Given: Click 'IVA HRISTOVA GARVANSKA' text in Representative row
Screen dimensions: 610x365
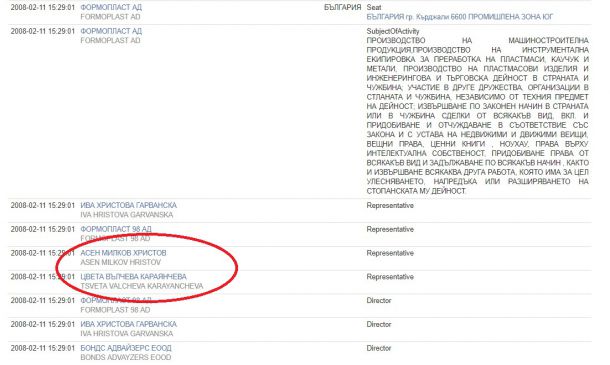Looking at the screenshot, I should (x=126, y=215).
